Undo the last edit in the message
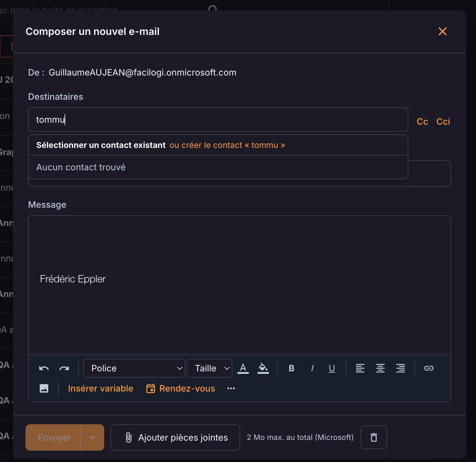 click(44, 368)
